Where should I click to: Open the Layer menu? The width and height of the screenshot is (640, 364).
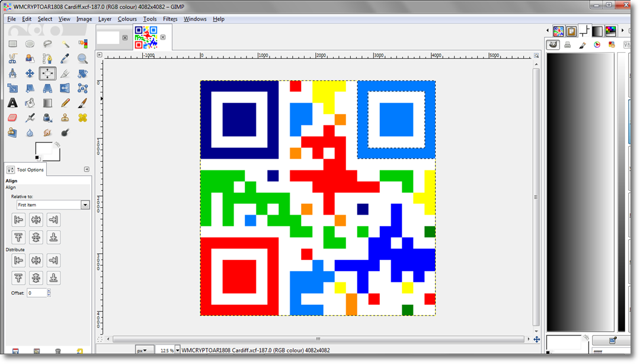[104, 19]
